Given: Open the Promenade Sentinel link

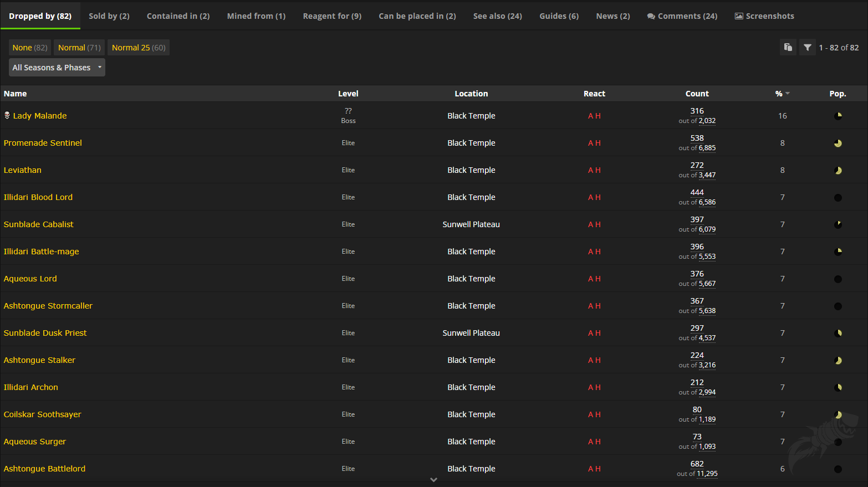Looking at the screenshot, I should (43, 143).
